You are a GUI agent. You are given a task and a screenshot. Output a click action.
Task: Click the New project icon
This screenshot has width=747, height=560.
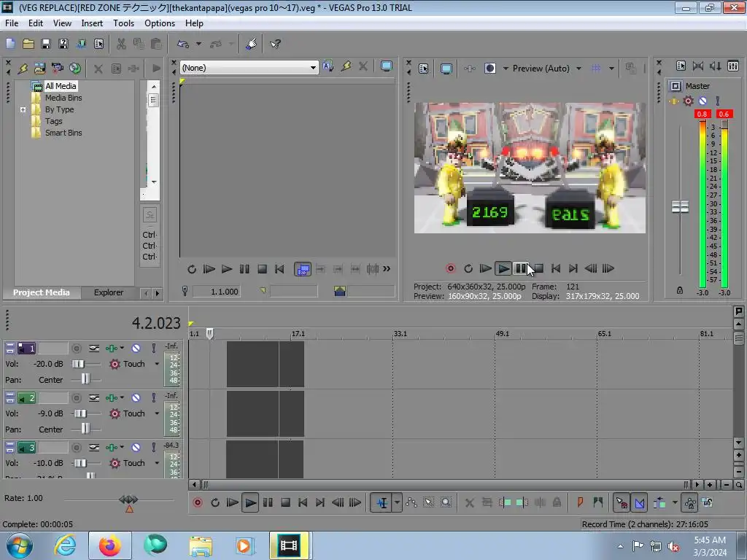(10, 44)
